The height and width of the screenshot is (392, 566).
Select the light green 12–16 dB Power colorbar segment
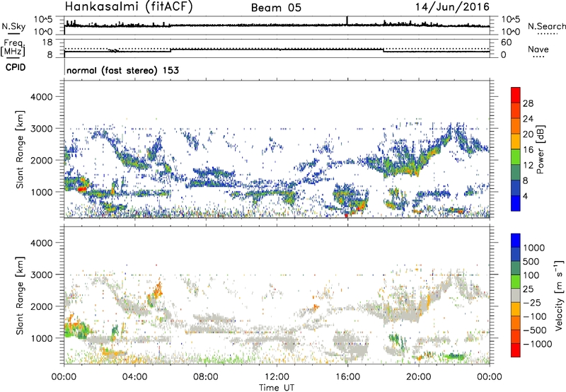[516, 156]
